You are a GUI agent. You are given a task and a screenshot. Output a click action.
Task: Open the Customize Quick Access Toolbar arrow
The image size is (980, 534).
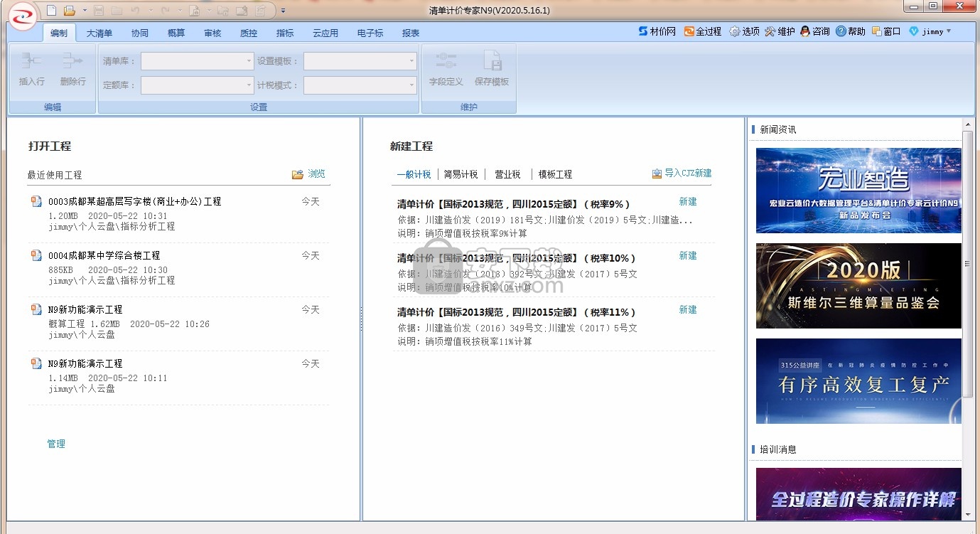tap(283, 11)
